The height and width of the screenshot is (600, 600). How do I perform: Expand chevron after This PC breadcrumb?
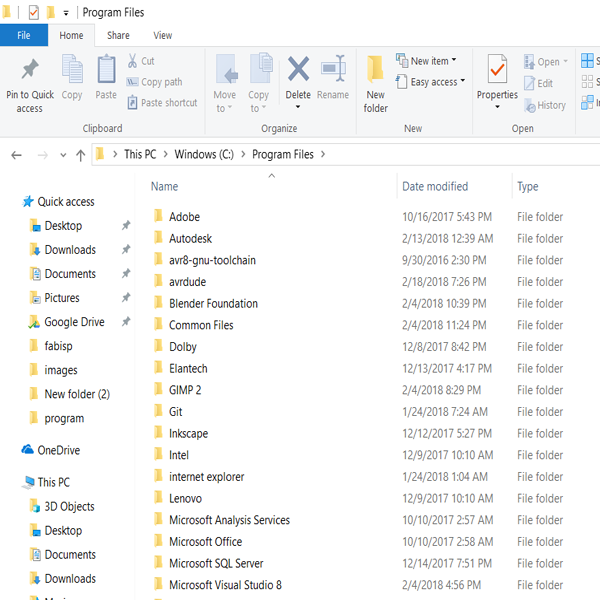pyautogui.click(x=165, y=154)
